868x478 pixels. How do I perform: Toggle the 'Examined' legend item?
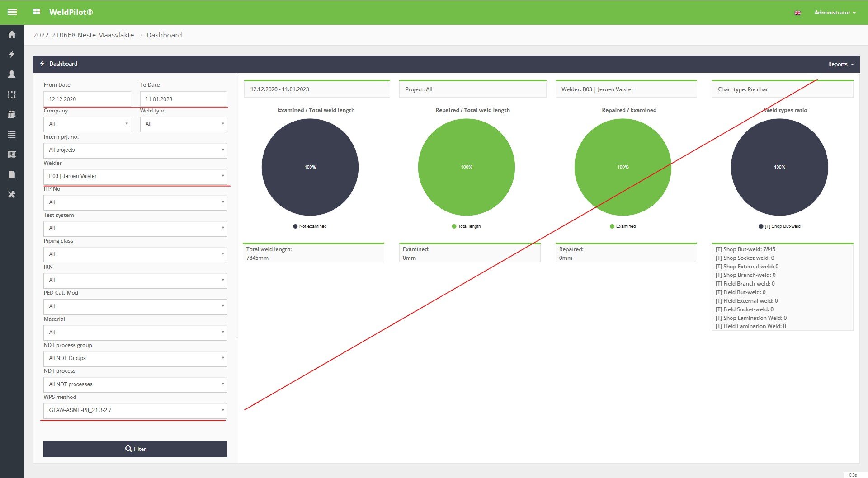point(623,226)
